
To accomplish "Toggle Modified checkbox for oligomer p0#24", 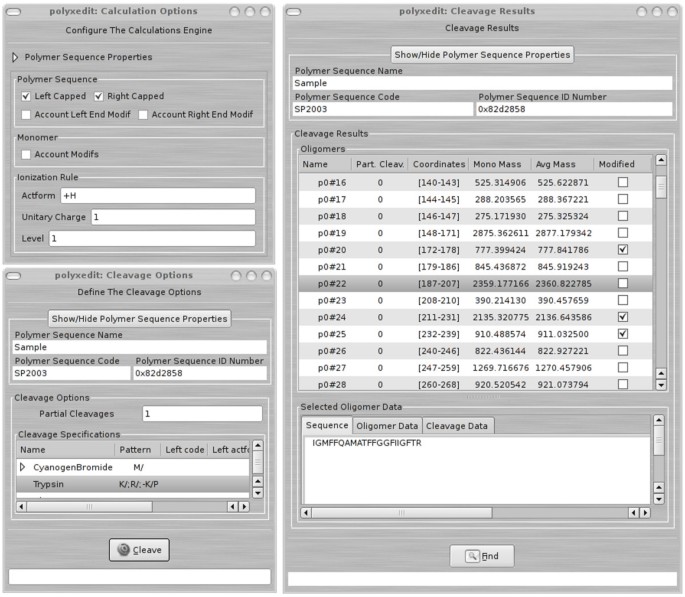I will (623, 317).
